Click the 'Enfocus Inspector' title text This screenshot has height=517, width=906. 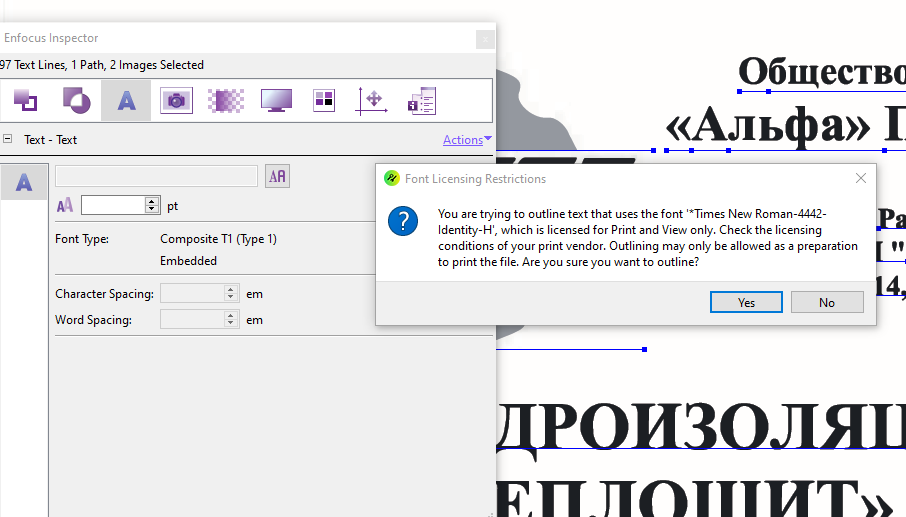click(51, 38)
